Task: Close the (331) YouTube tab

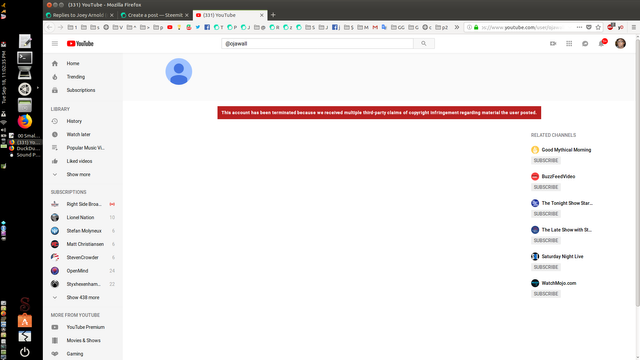Action: click(x=262, y=15)
